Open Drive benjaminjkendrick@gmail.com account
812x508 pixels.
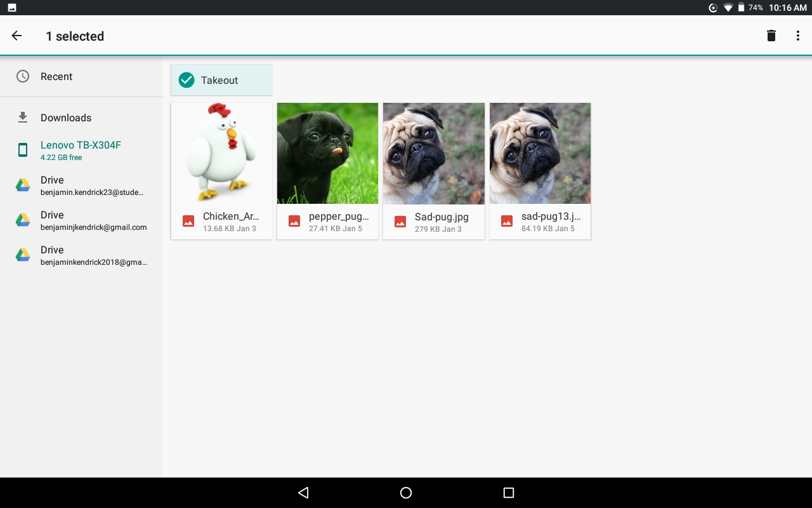tap(81, 220)
